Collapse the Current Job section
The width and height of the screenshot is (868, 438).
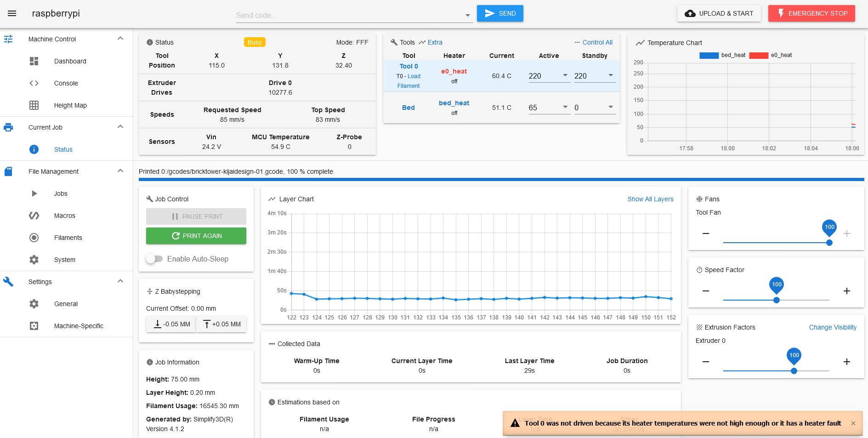click(x=120, y=127)
